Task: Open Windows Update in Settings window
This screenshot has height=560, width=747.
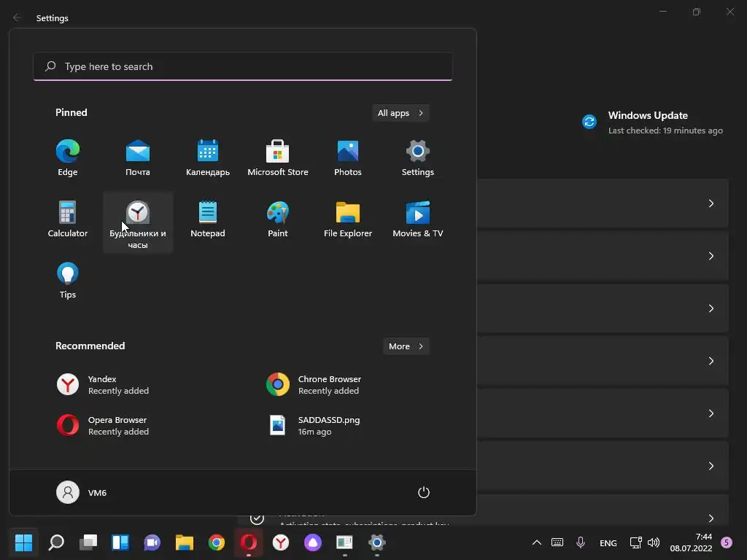Action: (652, 122)
